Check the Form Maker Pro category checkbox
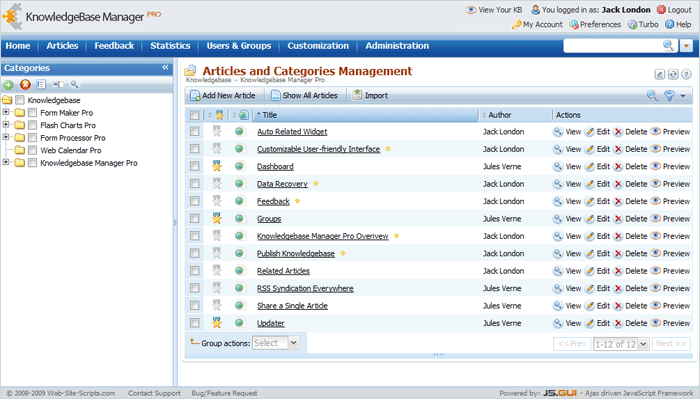The image size is (700, 399). [32, 112]
